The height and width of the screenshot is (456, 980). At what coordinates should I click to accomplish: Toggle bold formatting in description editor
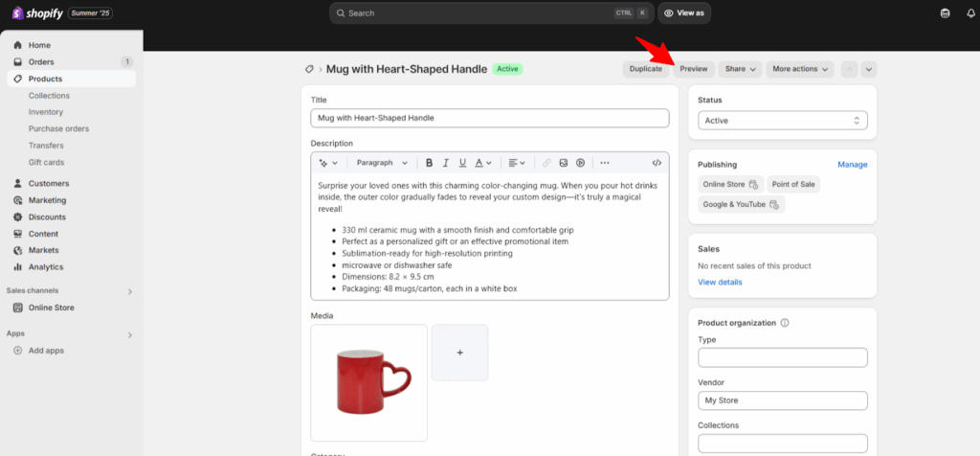[x=430, y=163]
